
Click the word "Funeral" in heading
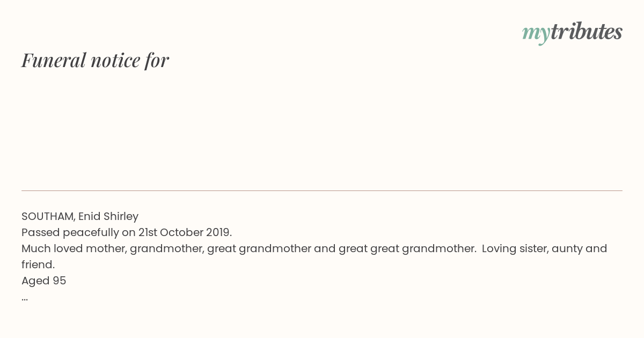[x=54, y=60]
